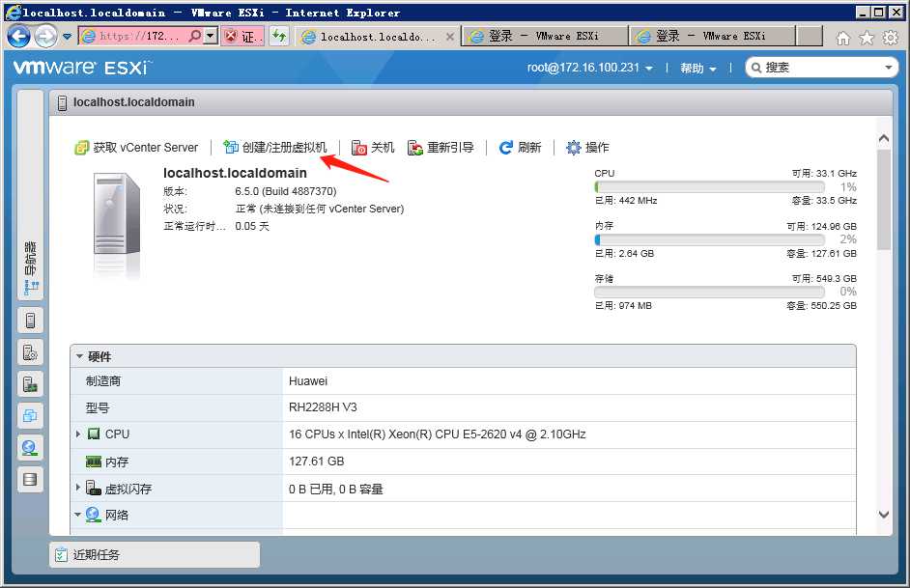Image resolution: width=910 pixels, height=588 pixels.
Task: Open the root@172.16.100.231 user menu
Action: (589, 68)
